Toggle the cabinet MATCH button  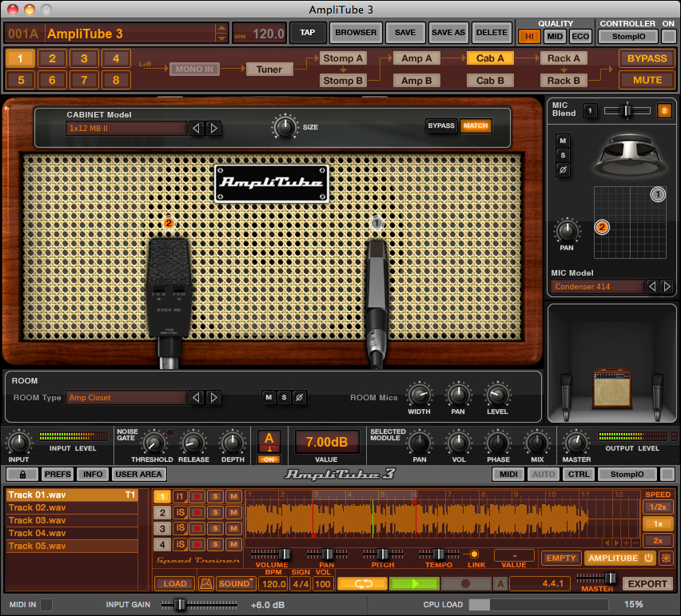[476, 126]
